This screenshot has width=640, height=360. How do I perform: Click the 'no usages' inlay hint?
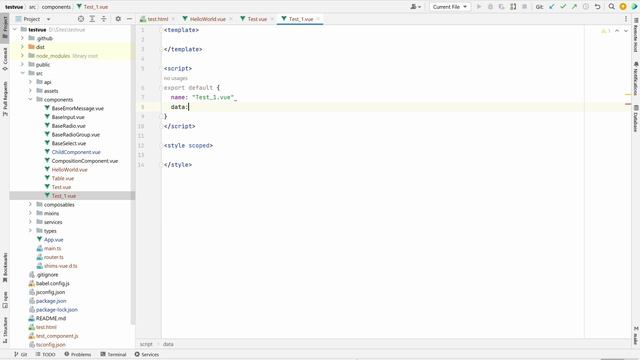coord(176,78)
